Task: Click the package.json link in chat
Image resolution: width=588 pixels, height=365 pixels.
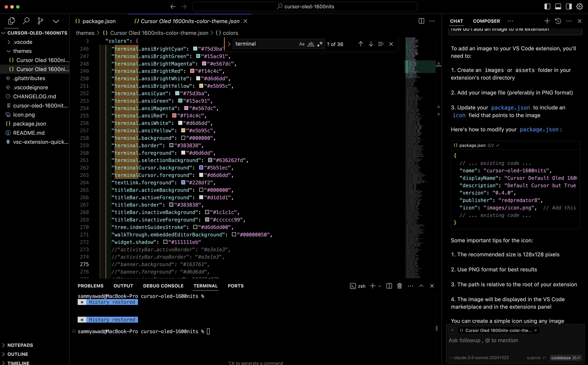Action: [x=510, y=108]
